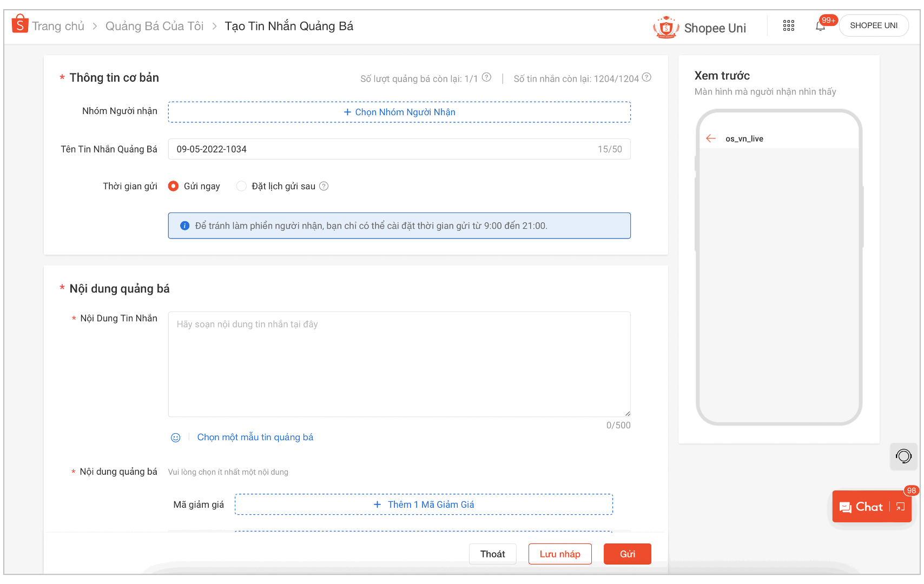
Task: Click the message content text area
Action: (x=399, y=364)
